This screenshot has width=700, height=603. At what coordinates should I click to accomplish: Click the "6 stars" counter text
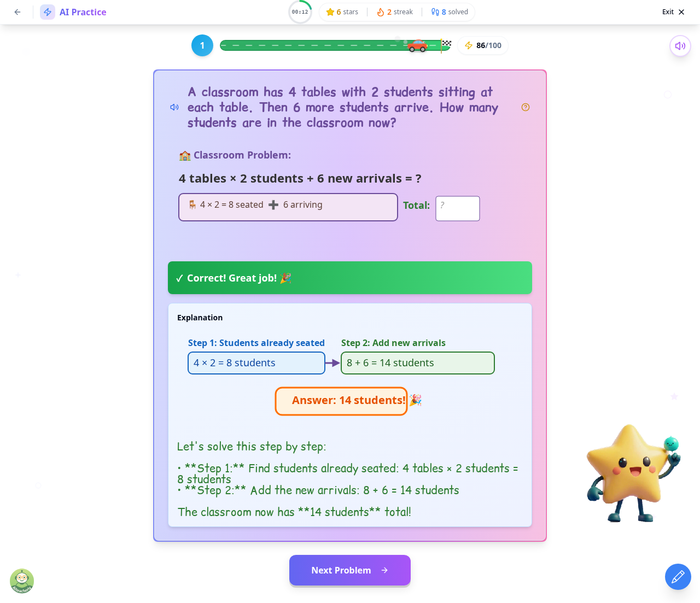347,12
